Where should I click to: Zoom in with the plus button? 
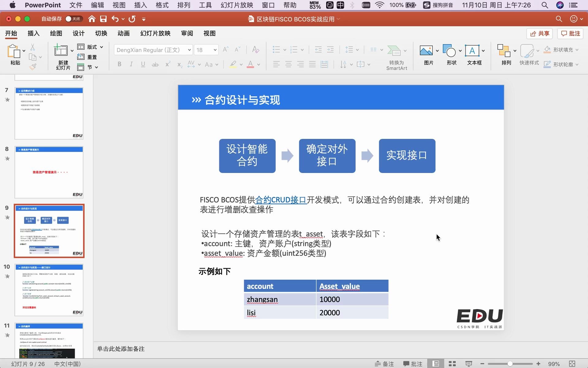click(x=538, y=364)
